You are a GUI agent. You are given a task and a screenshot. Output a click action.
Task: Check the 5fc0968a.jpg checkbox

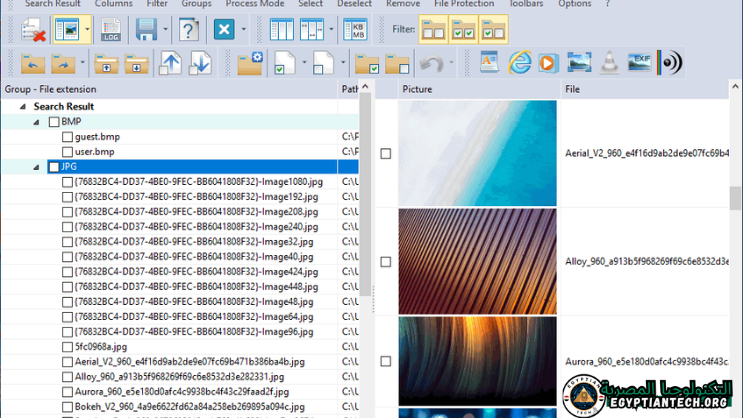pos(67,347)
